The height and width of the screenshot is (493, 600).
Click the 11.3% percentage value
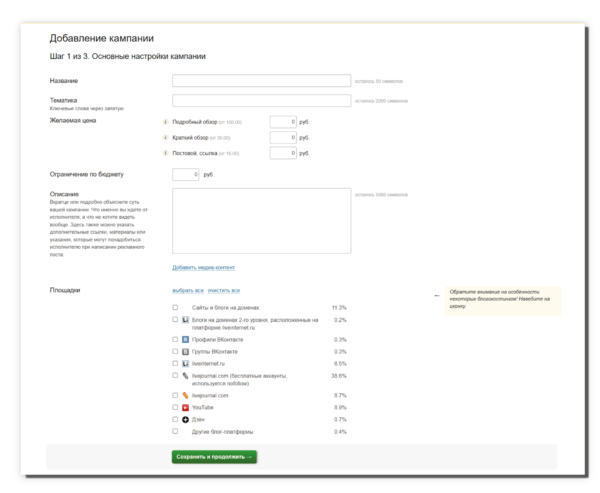[339, 308]
